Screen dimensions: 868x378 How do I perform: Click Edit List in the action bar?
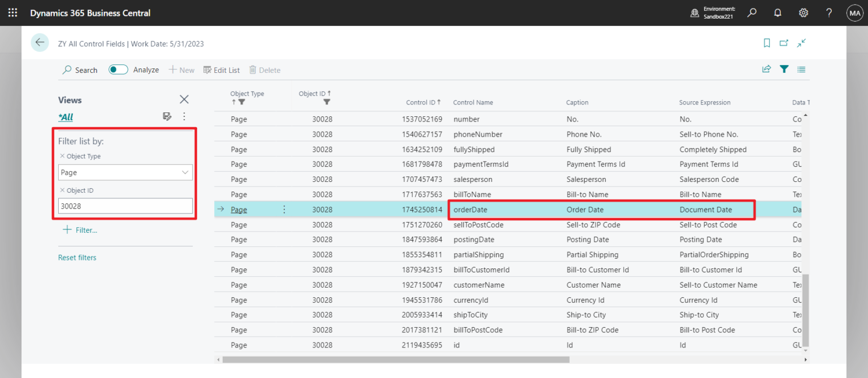(222, 70)
